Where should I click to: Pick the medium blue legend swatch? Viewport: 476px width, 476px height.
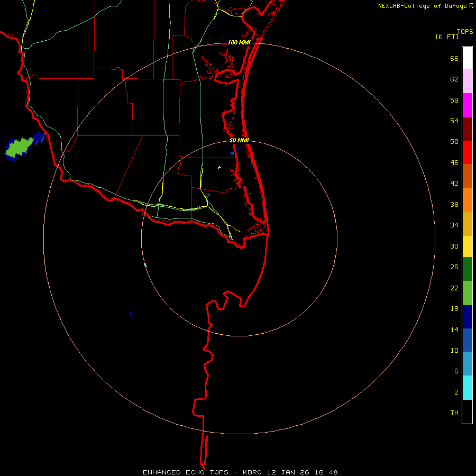point(467,340)
